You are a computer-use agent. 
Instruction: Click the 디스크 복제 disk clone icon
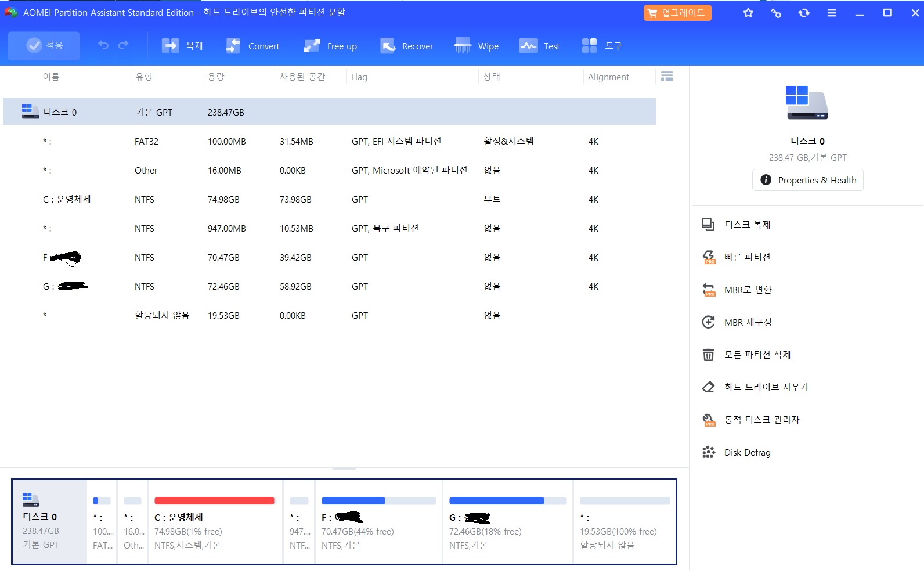tap(708, 225)
